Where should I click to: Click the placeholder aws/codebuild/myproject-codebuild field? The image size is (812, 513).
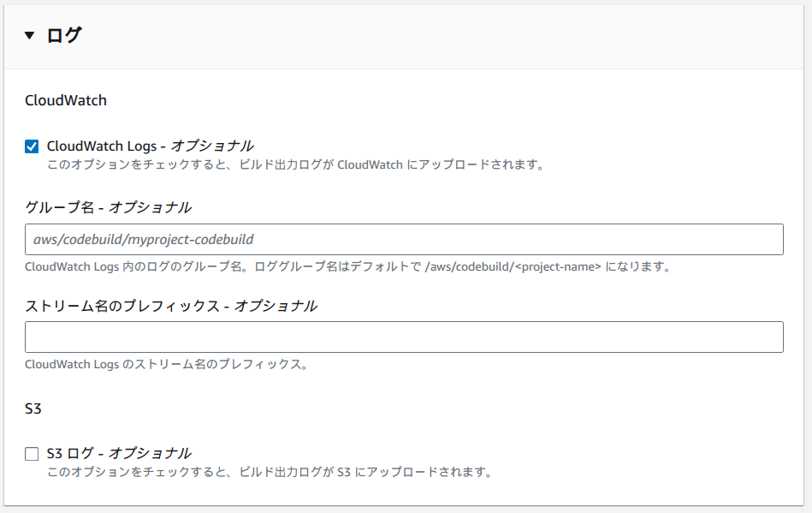click(x=402, y=239)
